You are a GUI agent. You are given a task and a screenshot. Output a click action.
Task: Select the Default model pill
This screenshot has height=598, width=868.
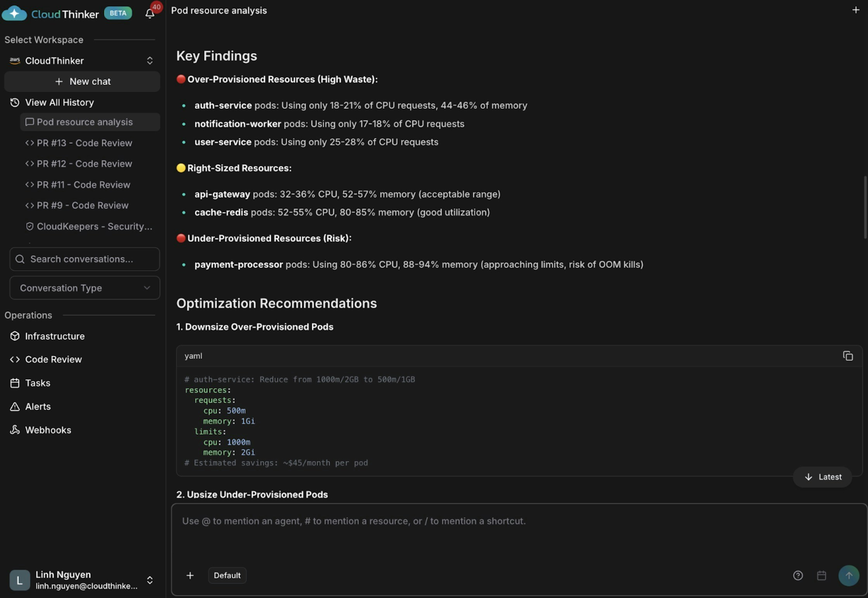click(227, 576)
